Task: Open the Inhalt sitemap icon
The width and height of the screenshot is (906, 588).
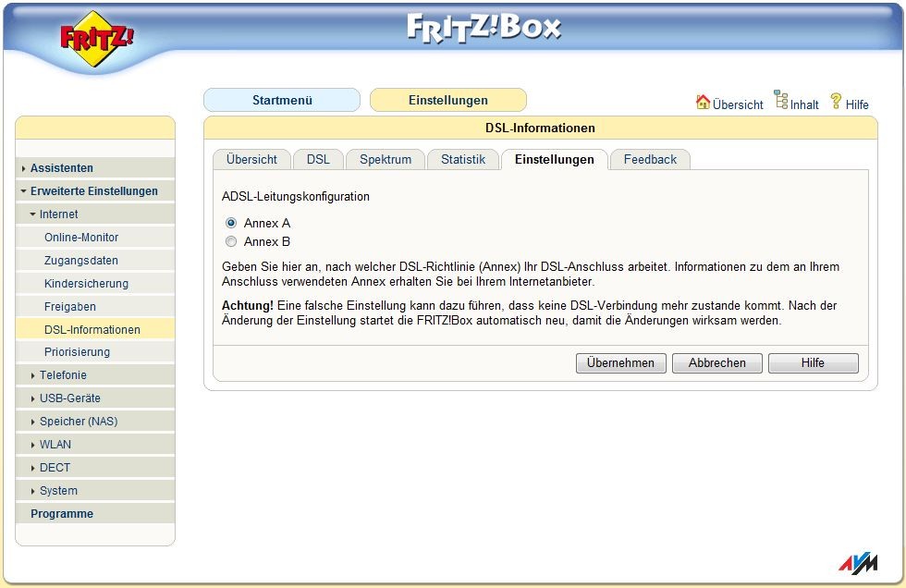Action: pyautogui.click(x=781, y=101)
